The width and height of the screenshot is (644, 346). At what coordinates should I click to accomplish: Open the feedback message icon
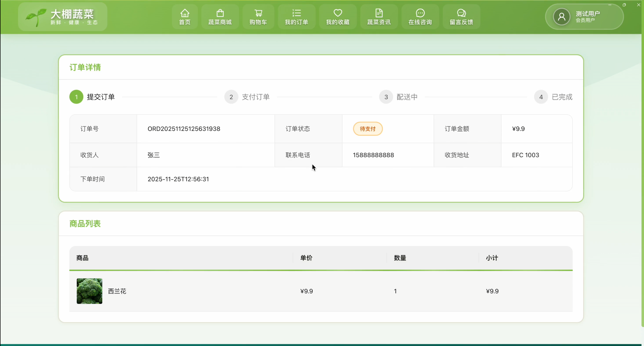click(x=461, y=13)
